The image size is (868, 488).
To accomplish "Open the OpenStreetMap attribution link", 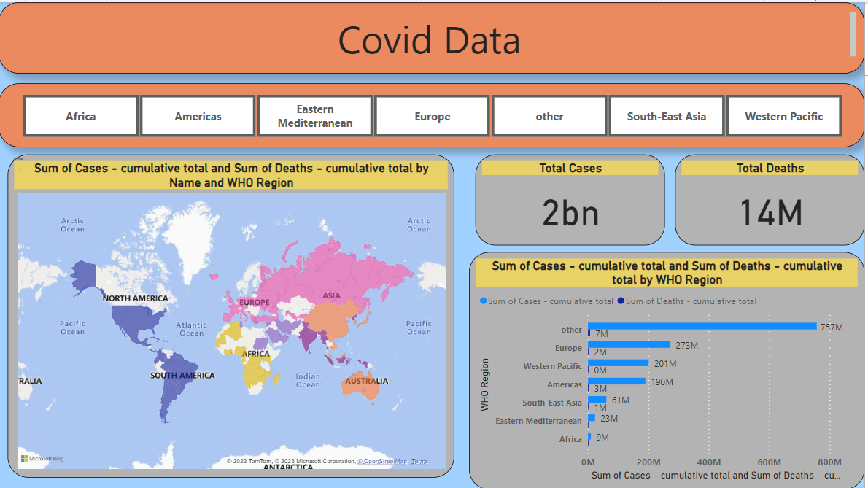I will tap(382, 462).
